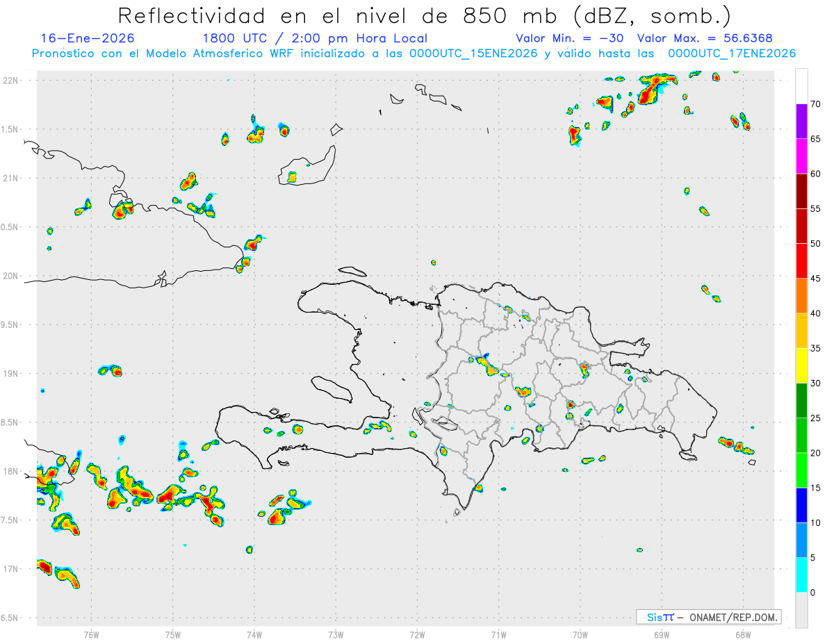Click the '76W' longitude label
Screen dimensions: 834x644
[x=91, y=634]
